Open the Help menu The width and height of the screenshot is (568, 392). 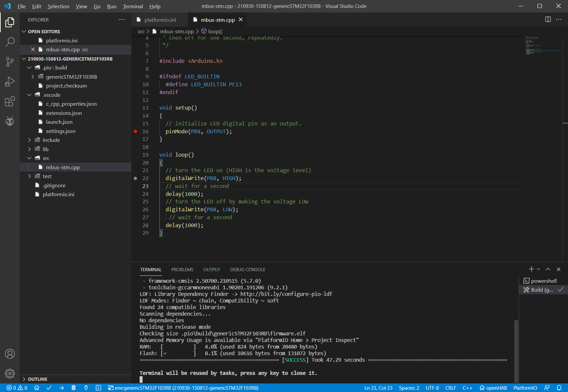coord(155,6)
